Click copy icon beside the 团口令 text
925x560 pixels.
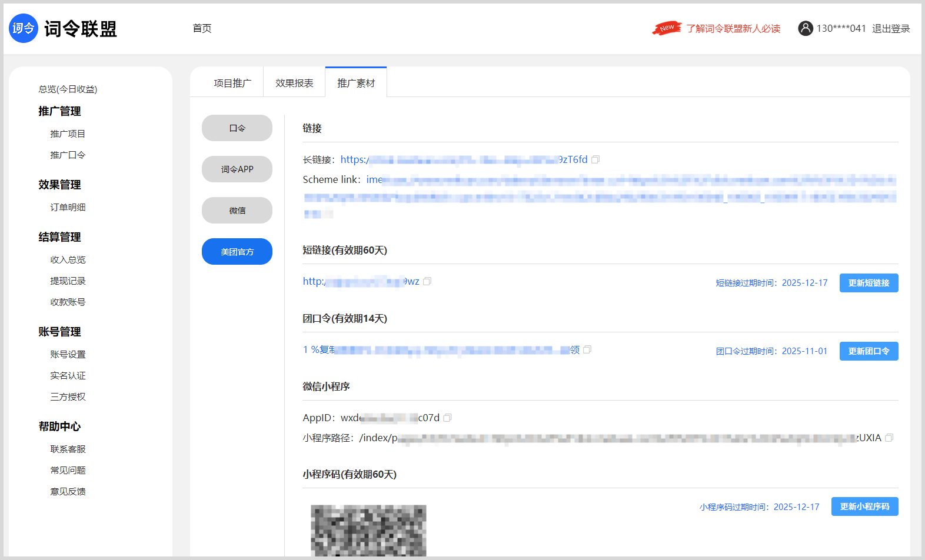click(587, 349)
